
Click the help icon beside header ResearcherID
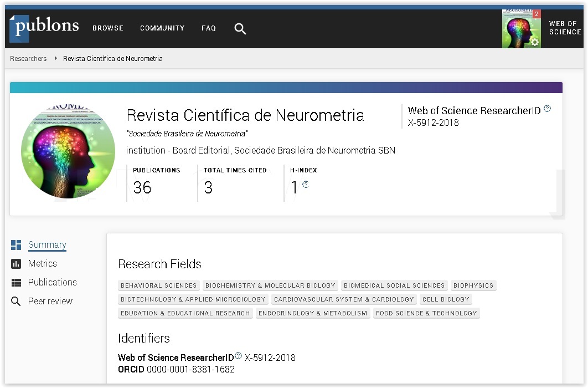point(548,109)
